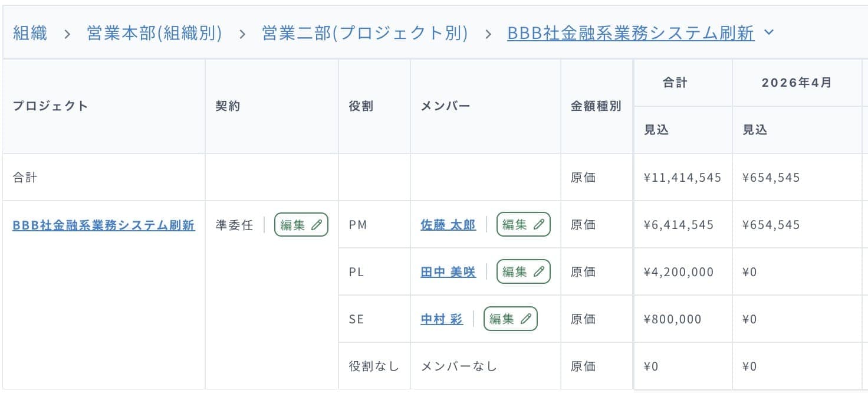Click the edit pencil icon next to 中村 彩
Image resolution: width=868 pixels, height=393 pixels.
pos(525,319)
